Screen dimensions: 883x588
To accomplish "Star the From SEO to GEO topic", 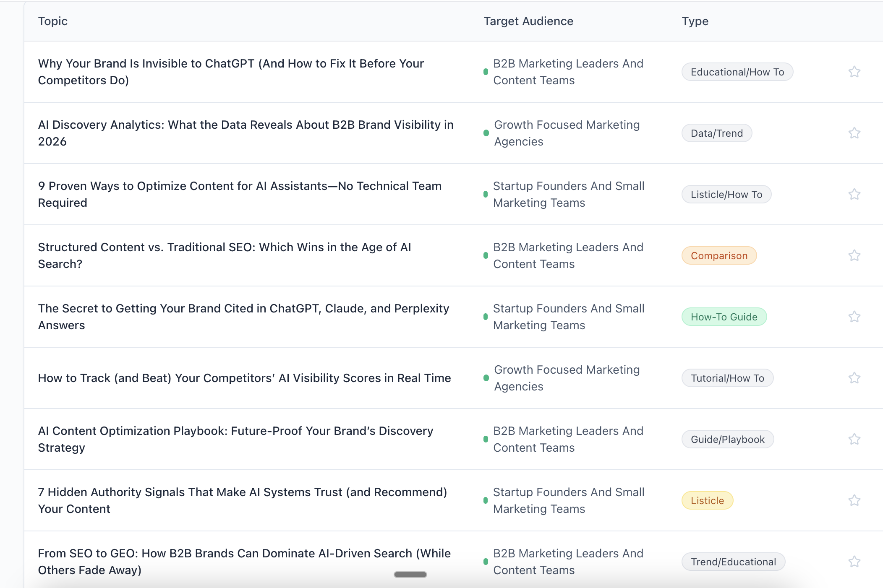I will tap(854, 562).
